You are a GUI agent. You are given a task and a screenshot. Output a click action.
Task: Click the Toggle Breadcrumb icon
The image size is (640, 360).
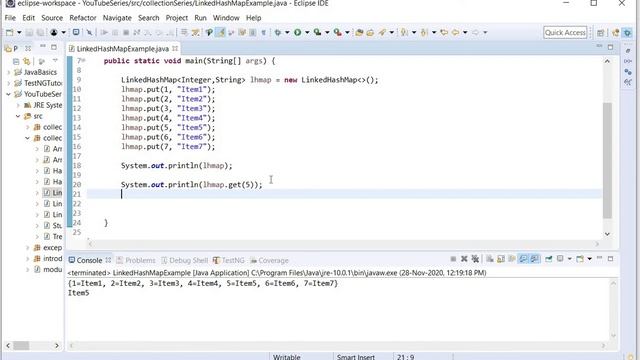coord(209,32)
